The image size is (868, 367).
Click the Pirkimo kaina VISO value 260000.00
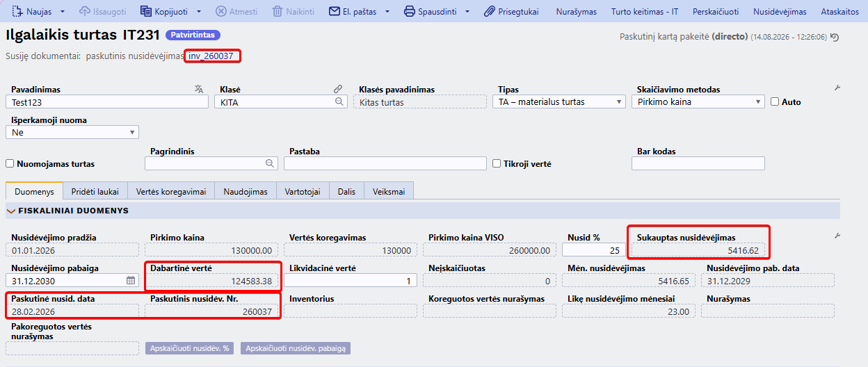pos(490,250)
